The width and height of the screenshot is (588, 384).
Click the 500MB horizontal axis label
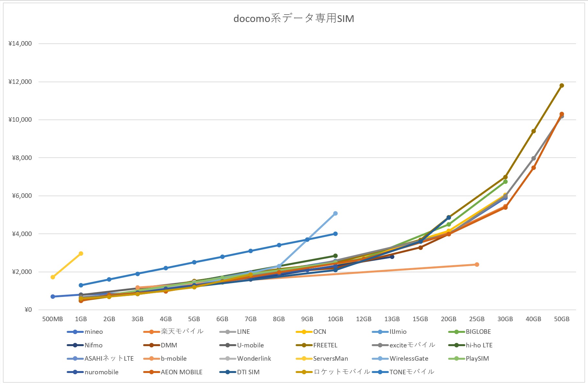pyautogui.click(x=52, y=319)
